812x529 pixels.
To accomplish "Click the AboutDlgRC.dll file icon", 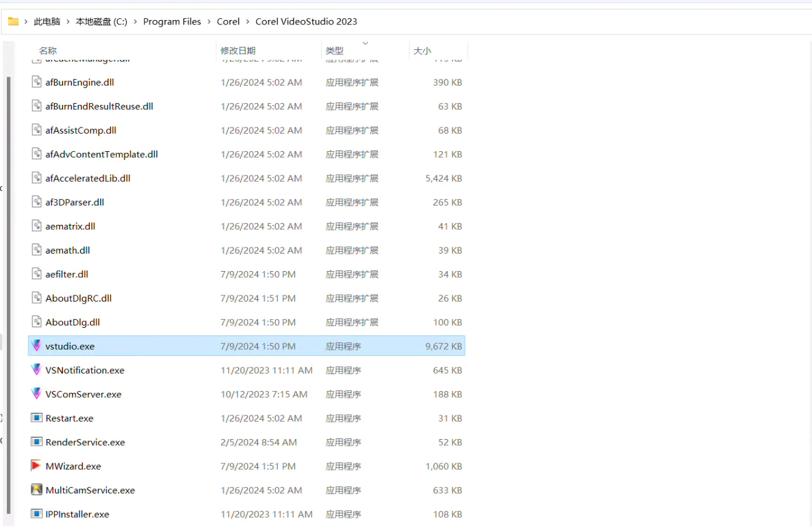I will pos(37,298).
